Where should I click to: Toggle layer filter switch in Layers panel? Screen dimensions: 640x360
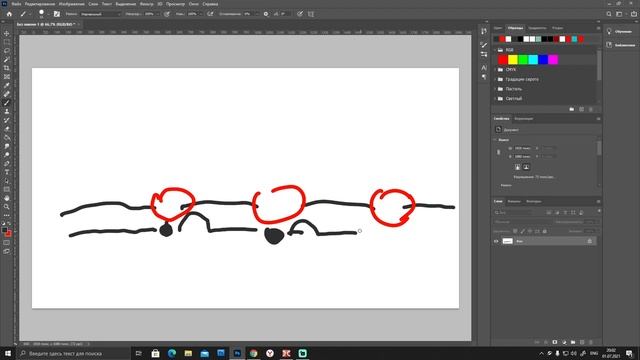click(x=599, y=211)
